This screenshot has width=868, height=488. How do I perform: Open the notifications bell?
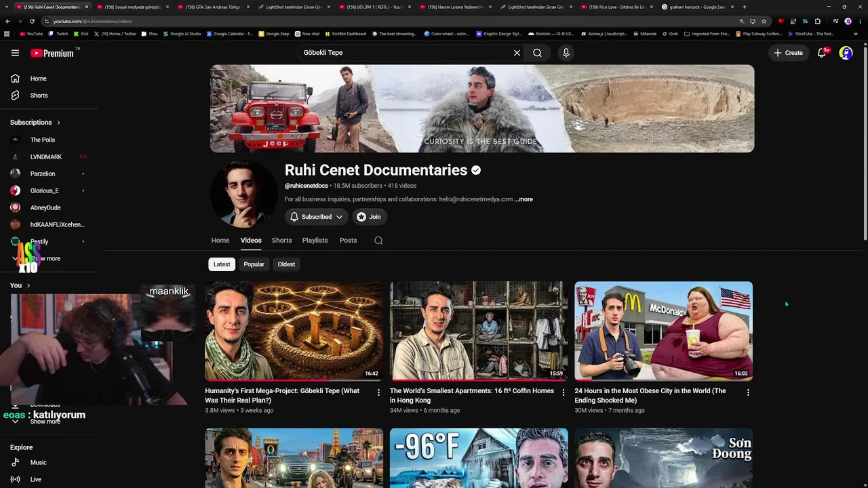[822, 53]
